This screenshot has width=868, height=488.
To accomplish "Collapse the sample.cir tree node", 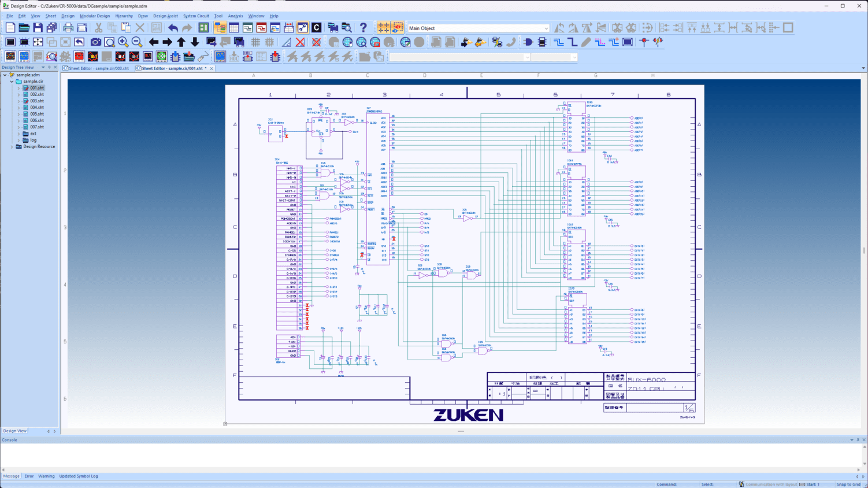I will [x=11, y=81].
